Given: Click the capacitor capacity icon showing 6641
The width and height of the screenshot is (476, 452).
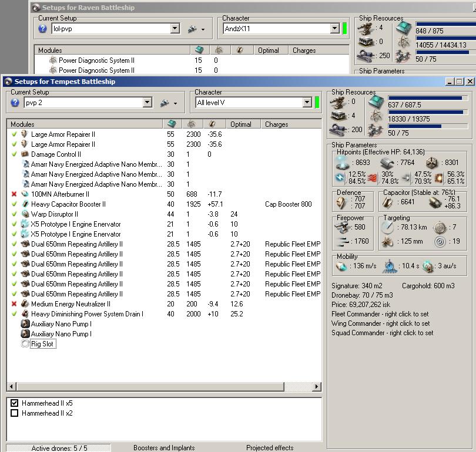Looking at the screenshot, I should pyautogui.click(x=388, y=203).
